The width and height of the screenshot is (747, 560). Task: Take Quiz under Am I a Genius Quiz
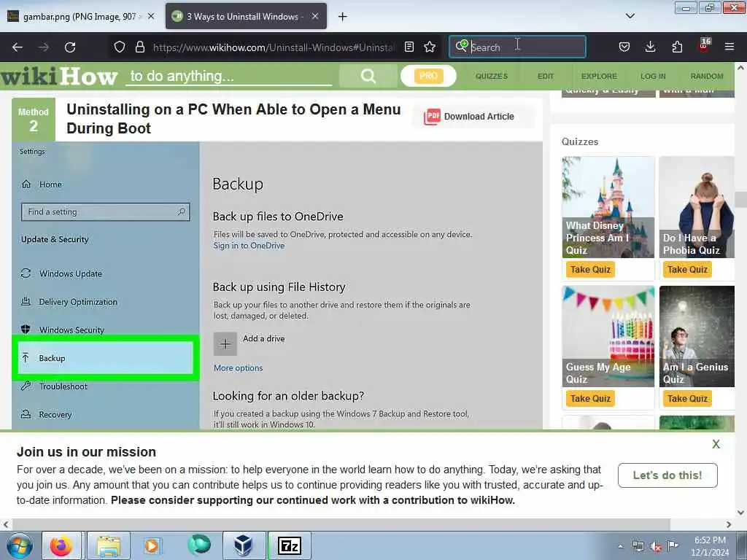687,399
